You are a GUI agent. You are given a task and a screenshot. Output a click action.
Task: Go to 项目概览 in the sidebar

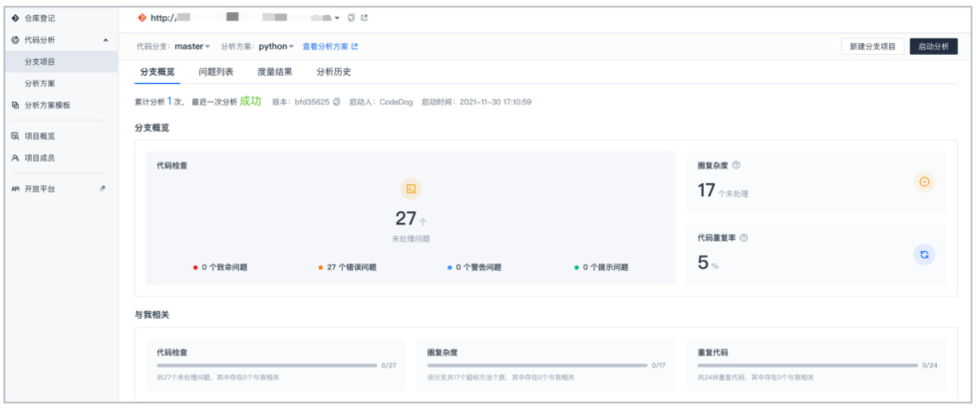pos(39,136)
